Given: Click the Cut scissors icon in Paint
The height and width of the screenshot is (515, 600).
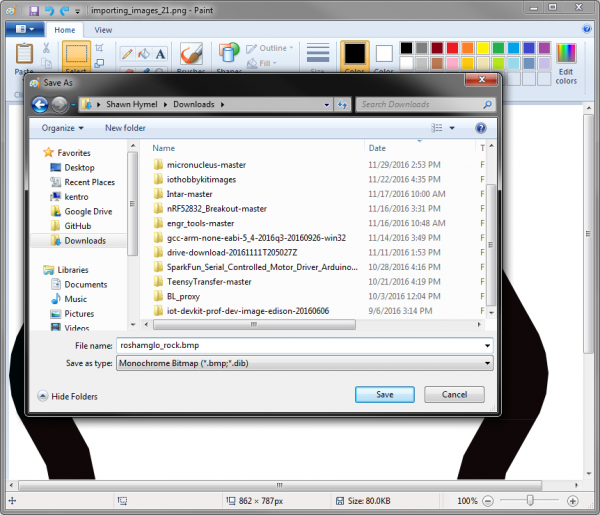Looking at the screenshot, I should point(46,48).
